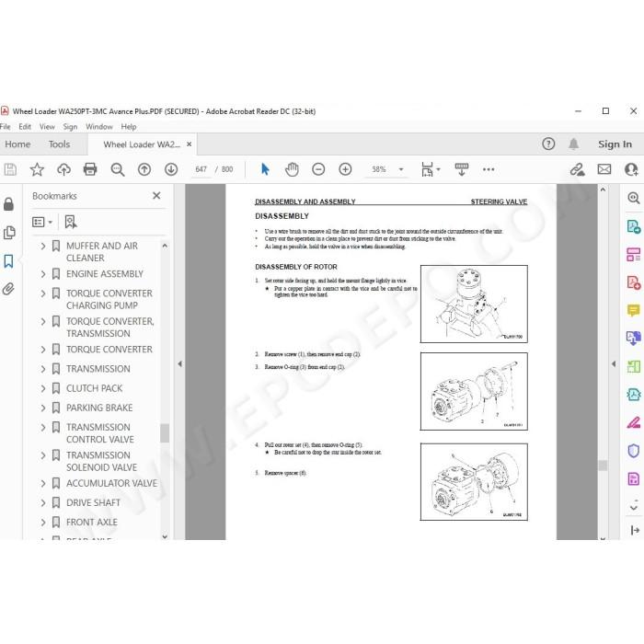Toggle the Page Thumbnails panel
The width and height of the screenshot is (644, 644).
8,233
